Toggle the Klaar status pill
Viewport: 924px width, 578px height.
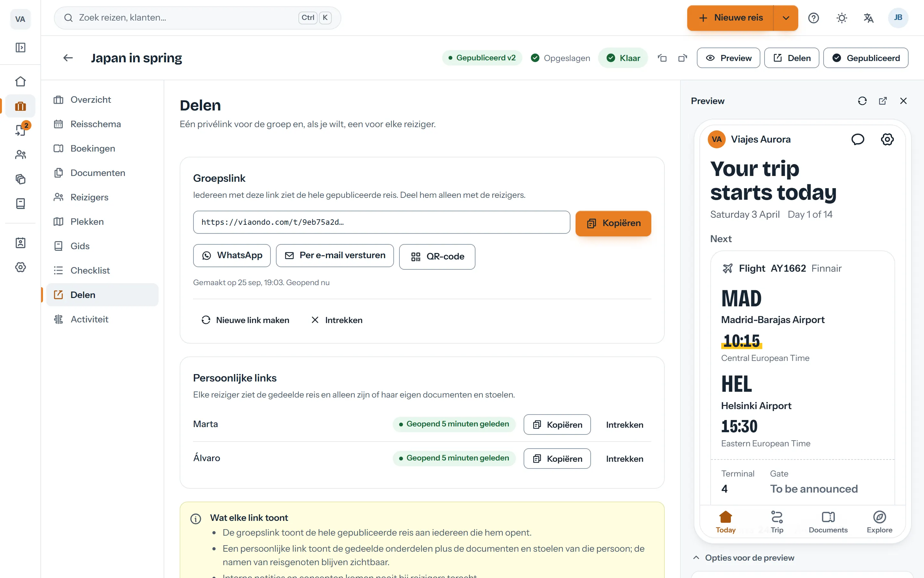pos(623,58)
